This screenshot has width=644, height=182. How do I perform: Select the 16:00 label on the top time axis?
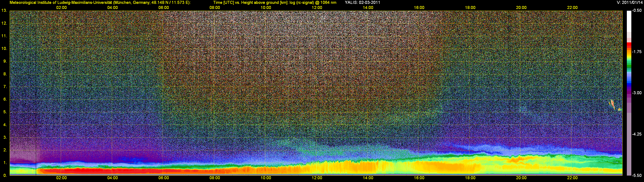coord(419,8)
